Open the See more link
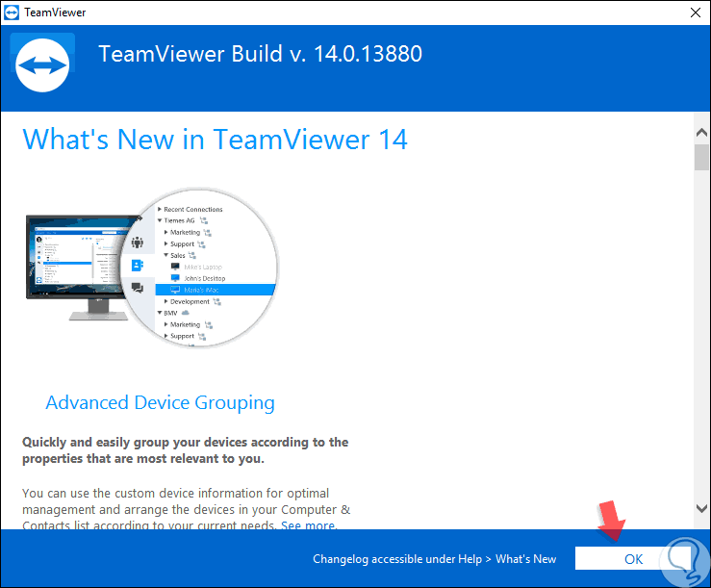711x588 pixels. coord(308,525)
